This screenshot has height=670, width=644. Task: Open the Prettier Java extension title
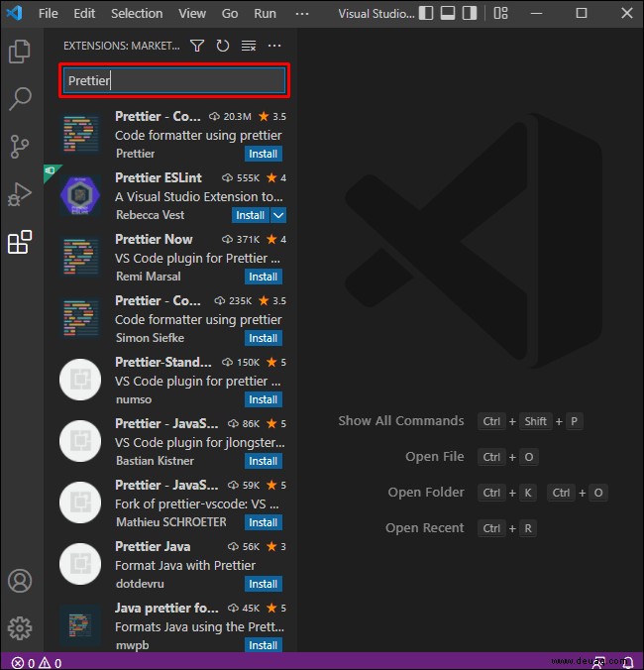153,546
